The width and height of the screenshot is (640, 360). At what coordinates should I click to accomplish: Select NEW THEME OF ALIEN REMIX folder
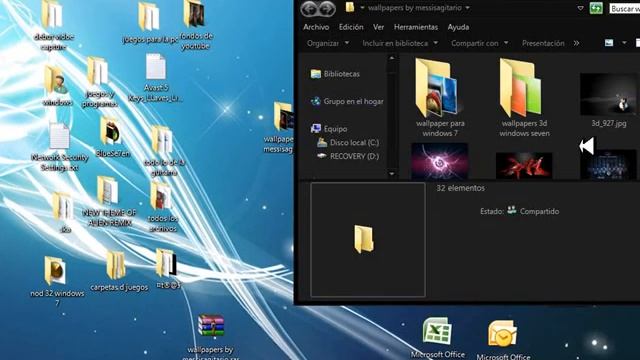pos(108,202)
